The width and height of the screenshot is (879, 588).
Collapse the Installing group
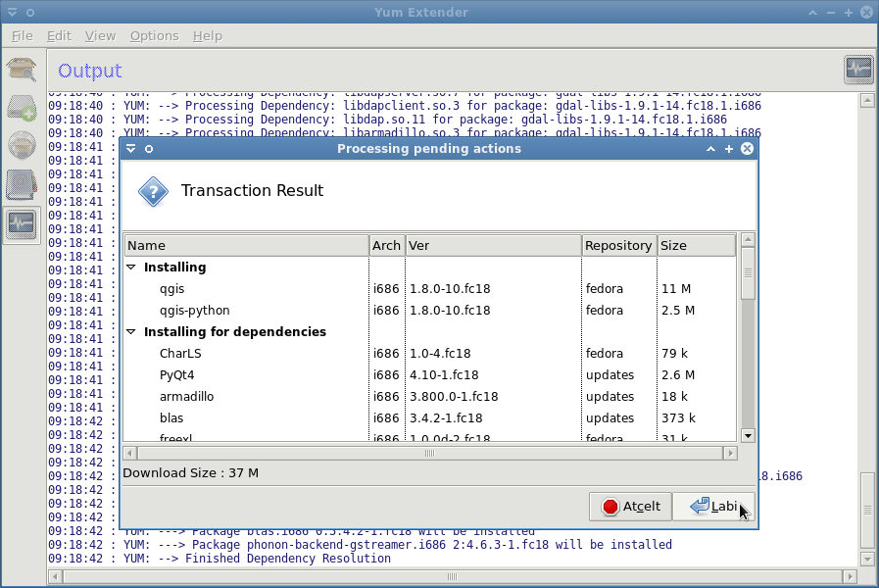(x=131, y=268)
